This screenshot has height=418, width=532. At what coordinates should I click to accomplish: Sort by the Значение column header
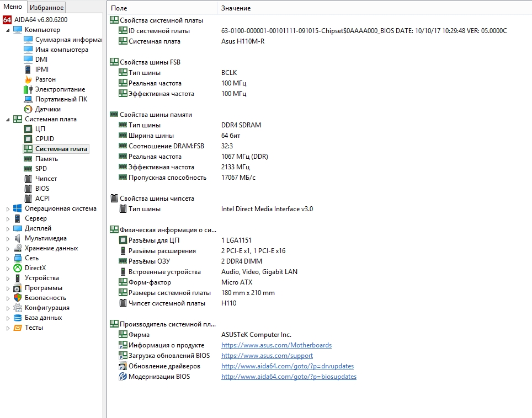click(375, 8)
